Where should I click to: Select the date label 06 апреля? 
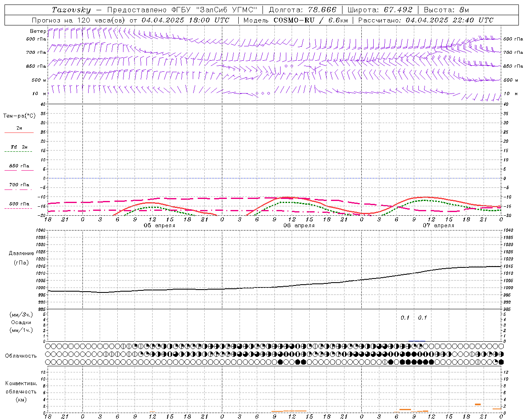point(299,226)
